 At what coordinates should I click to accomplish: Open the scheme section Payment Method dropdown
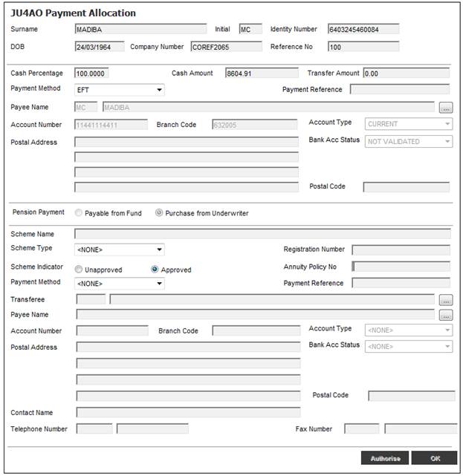(x=120, y=284)
